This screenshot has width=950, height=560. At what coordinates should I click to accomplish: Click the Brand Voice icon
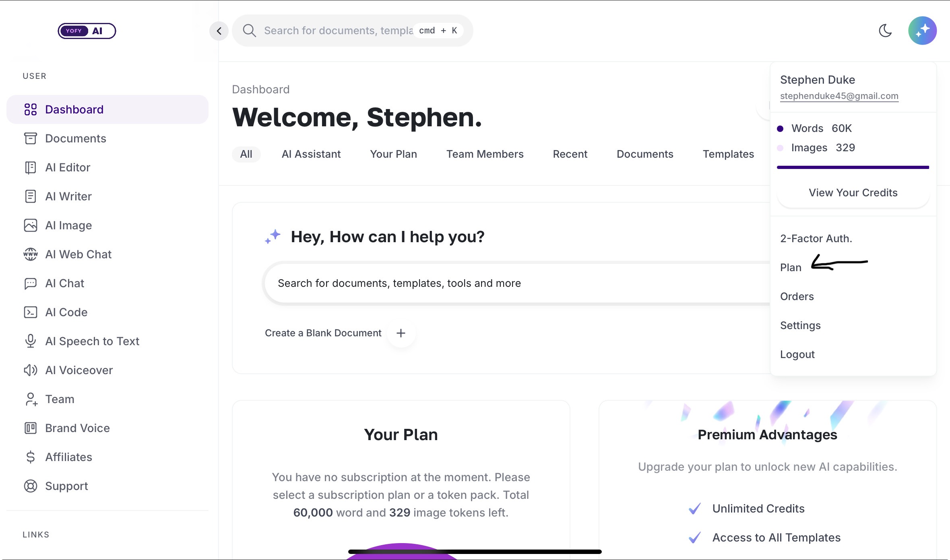click(31, 428)
